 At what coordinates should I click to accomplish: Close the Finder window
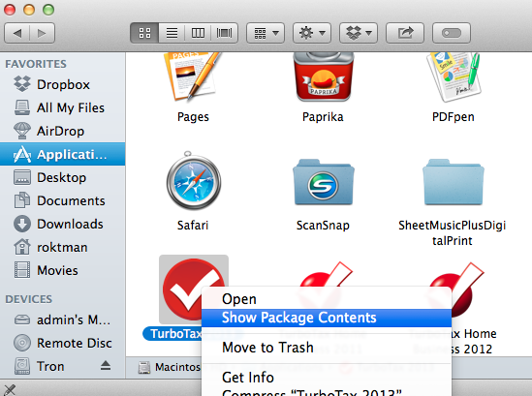(x=10, y=10)
